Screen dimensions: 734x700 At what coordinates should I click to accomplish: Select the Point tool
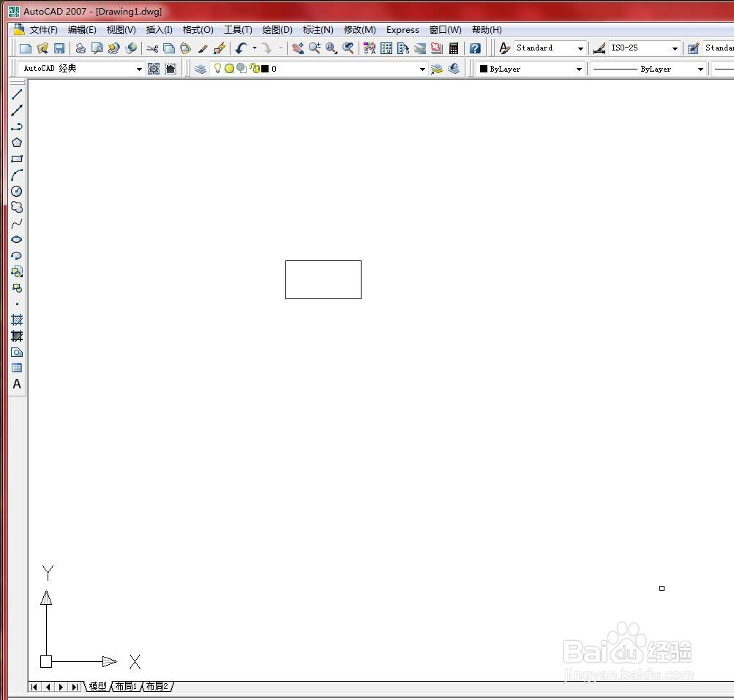pyautogui.click(x=17, y=304)
